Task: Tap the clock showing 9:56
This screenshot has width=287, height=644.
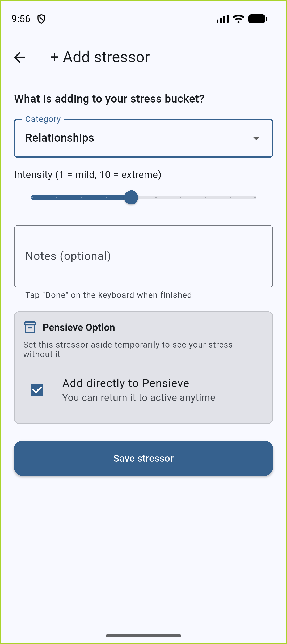Action: click(x=21, y=19)
